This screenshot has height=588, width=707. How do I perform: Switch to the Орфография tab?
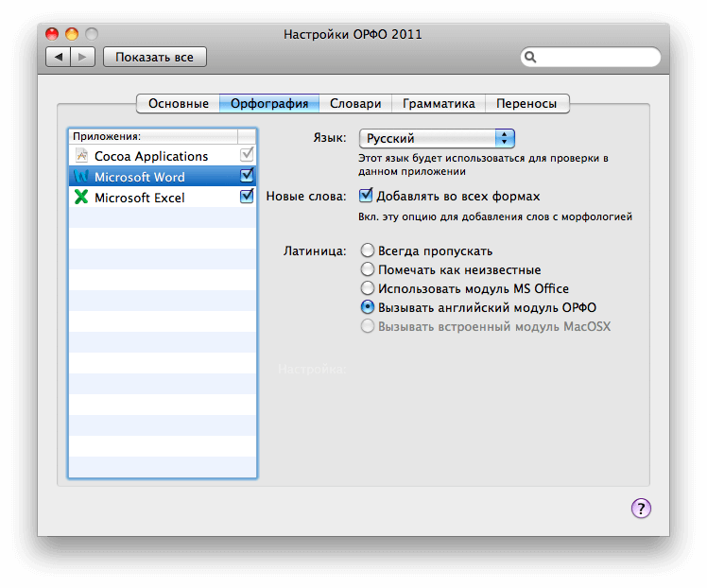click(x=269, y=104)
